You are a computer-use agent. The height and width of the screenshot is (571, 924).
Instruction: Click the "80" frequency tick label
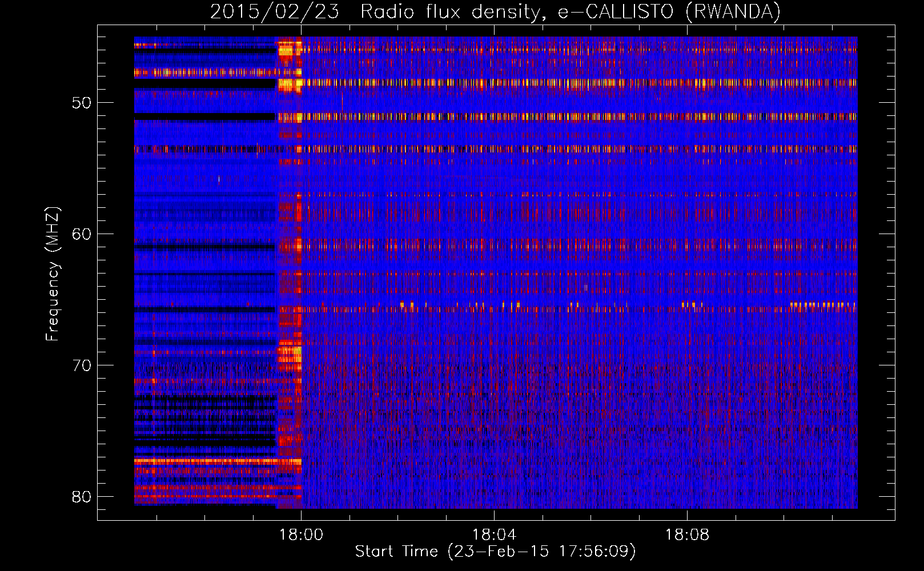(x=82, y=497)
